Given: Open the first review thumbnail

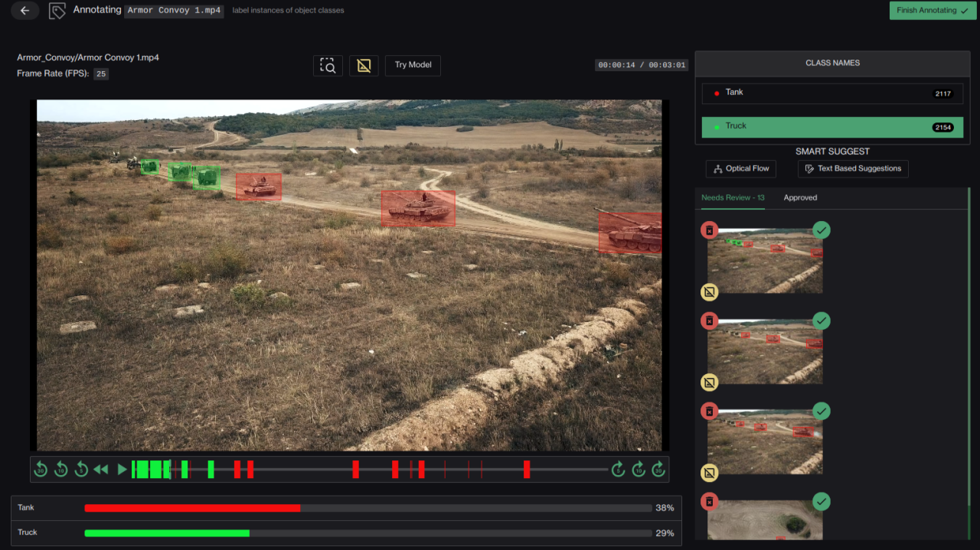Looking at the screenshot, I should [x=765, y=260].
